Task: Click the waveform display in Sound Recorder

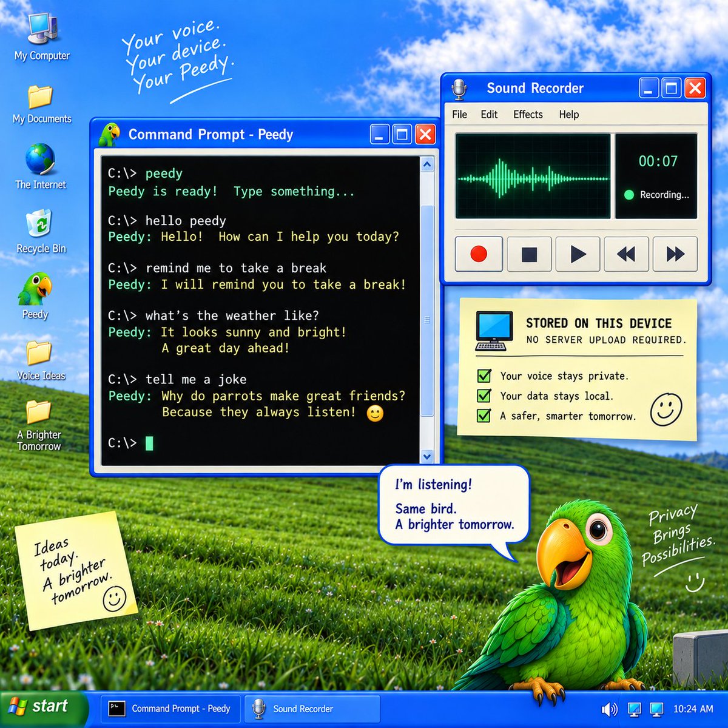Action: (x=533, y=177)
